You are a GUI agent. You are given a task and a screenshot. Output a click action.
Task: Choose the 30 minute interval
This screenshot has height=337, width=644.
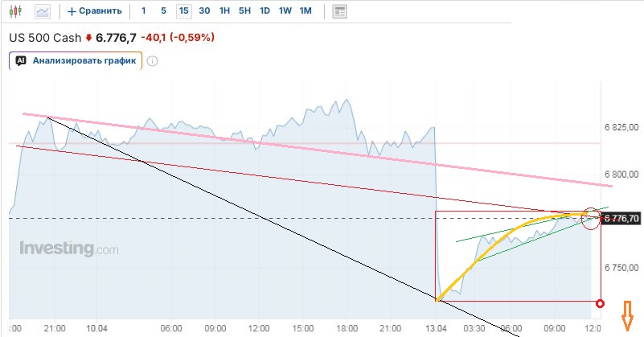click(204, 11)
